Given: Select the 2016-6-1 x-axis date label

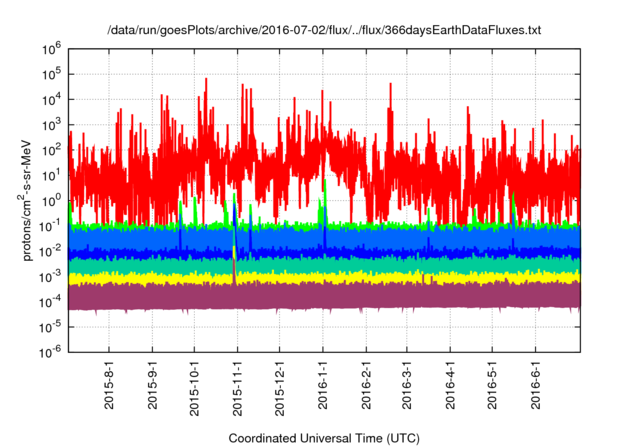Looking at the screenshot, I should click(535, 385).
